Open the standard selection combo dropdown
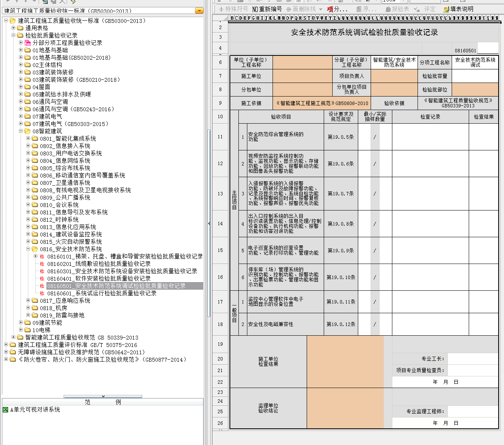 tap(199, 11)
